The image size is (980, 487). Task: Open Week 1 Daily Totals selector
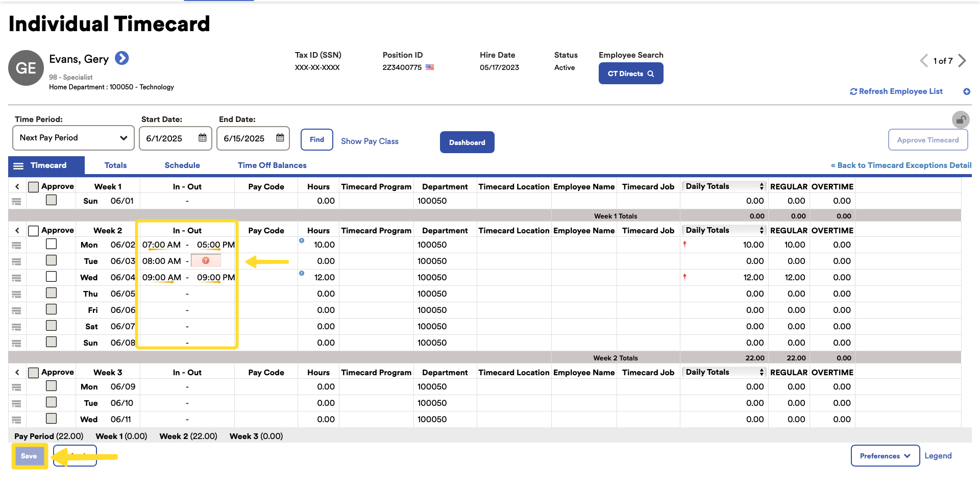724,186
